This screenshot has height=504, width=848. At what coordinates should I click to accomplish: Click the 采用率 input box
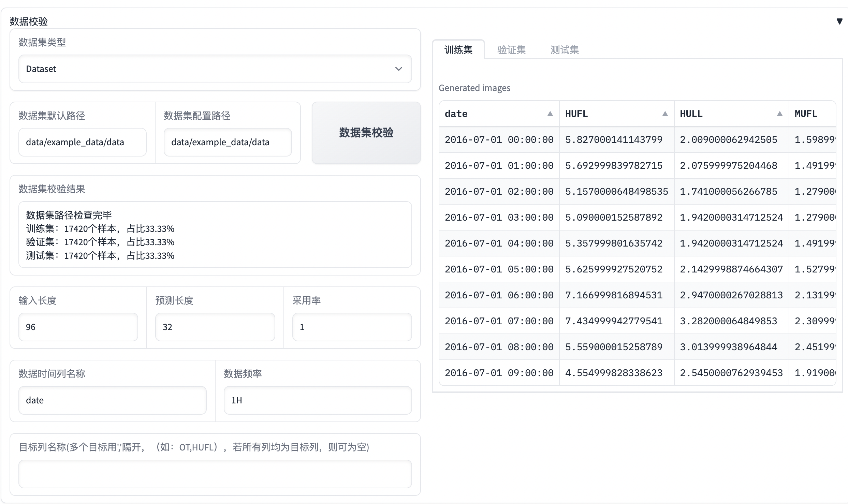pyautogui.click(x=352, y=327)
